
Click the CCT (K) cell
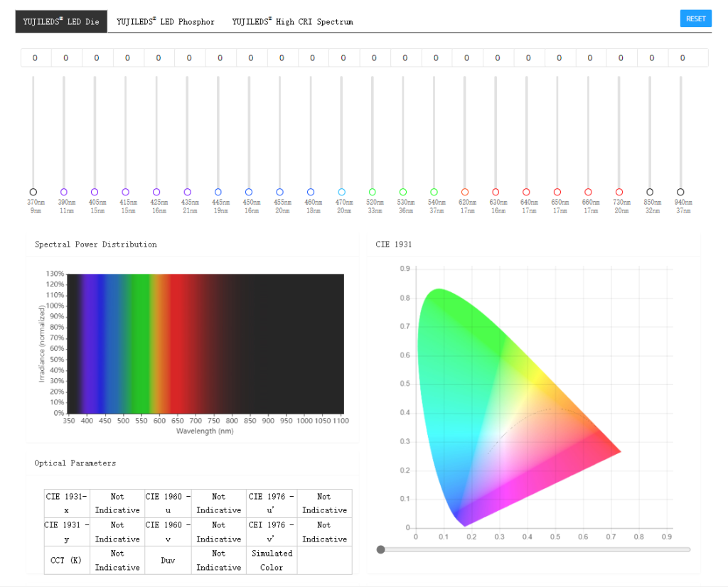66,560
